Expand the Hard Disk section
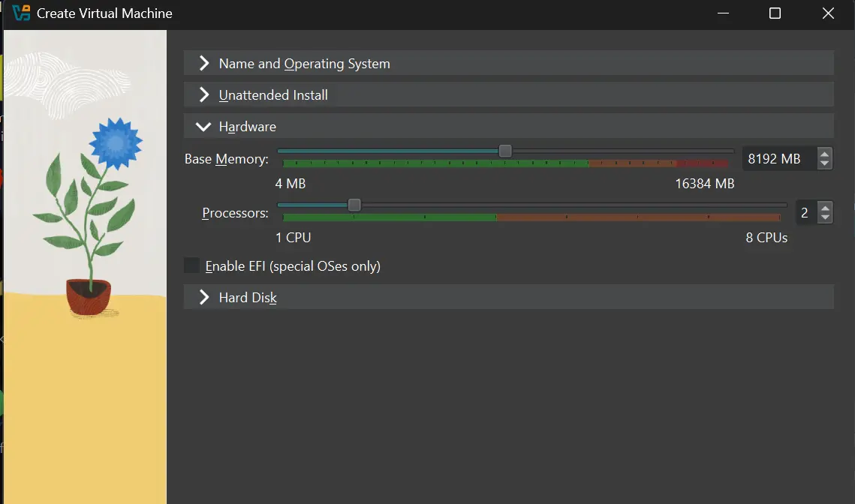 click(x=248, y=298)
